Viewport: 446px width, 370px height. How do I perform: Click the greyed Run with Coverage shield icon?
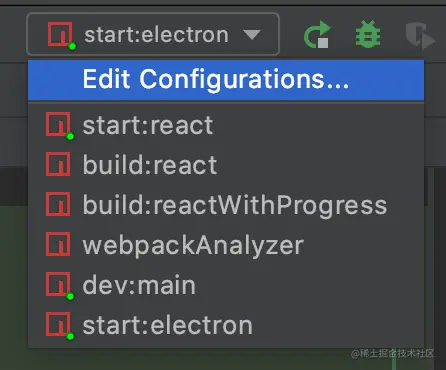[420, 36]
